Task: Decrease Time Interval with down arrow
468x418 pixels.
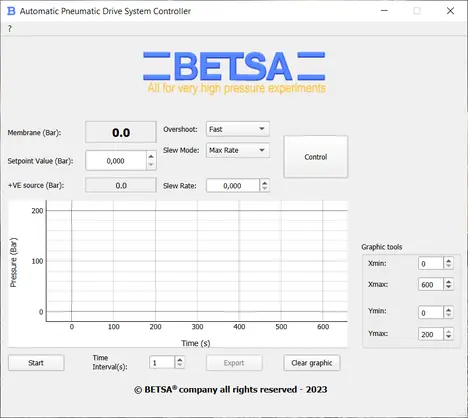Action: click(180, 366)
